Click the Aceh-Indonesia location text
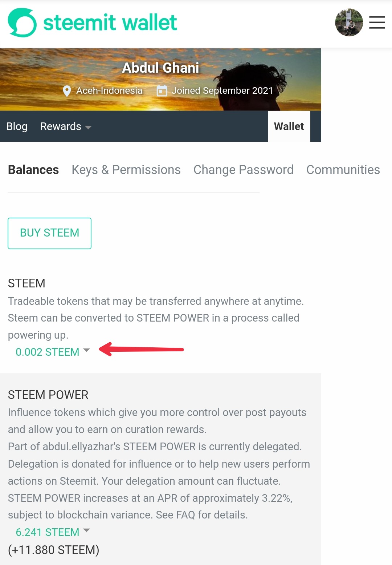Image resolution: width=392 pixels, height=565 pixels. (x=109, y=90)
